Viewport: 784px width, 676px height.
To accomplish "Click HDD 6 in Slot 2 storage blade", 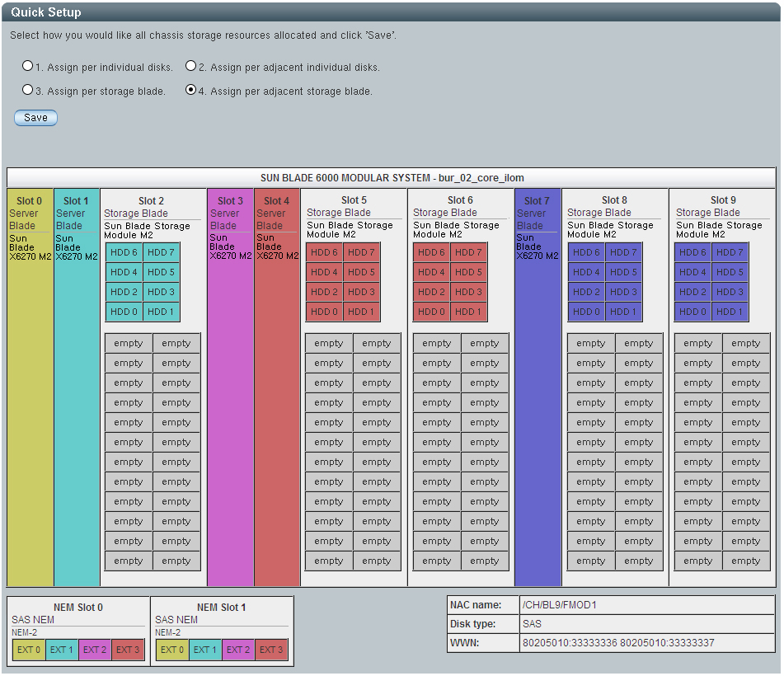I will [124, 252].
